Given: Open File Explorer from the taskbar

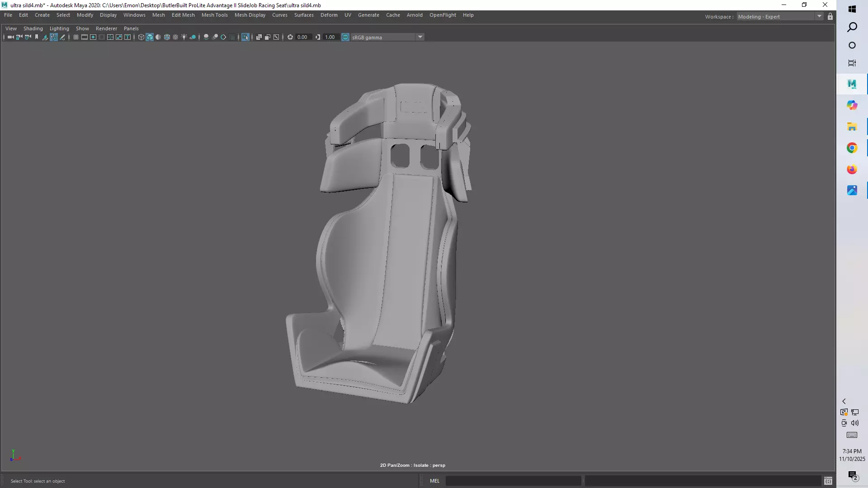Looking at the screenshot, I should (852, 127).
